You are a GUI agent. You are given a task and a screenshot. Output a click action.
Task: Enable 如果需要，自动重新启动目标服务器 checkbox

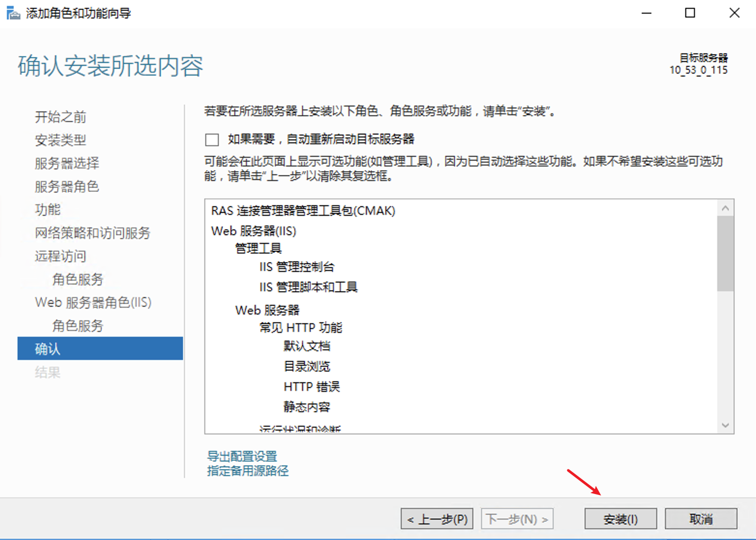tap(212, 139)
